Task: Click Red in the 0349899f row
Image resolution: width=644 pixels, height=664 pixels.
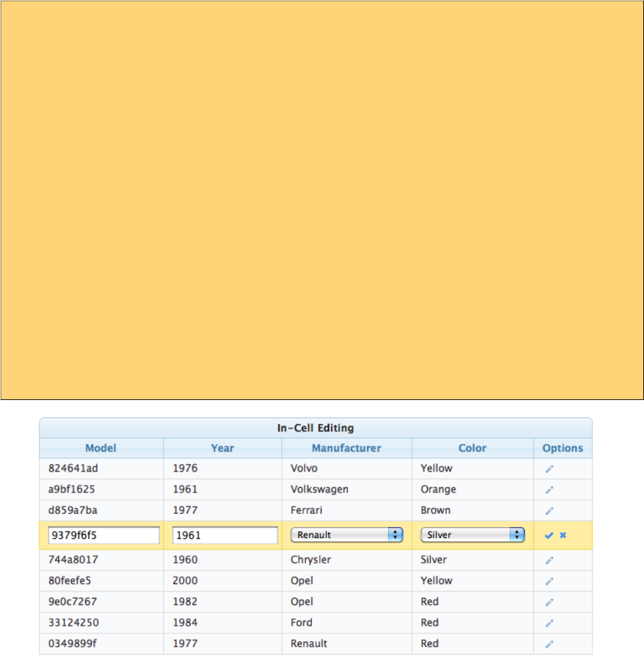Action: (x=430, y=644)
